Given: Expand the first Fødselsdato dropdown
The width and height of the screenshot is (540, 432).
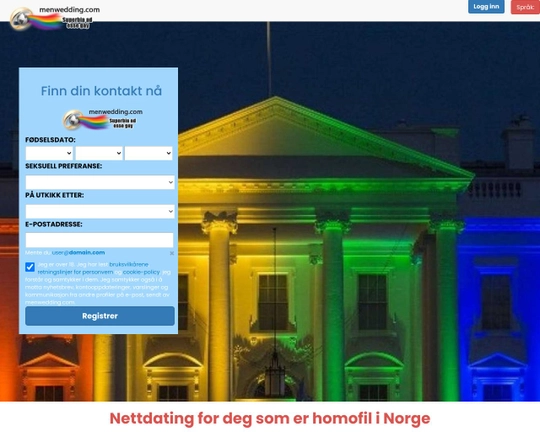Looking at the screenshot, I should pyautogui.click(x=49, y=153).
